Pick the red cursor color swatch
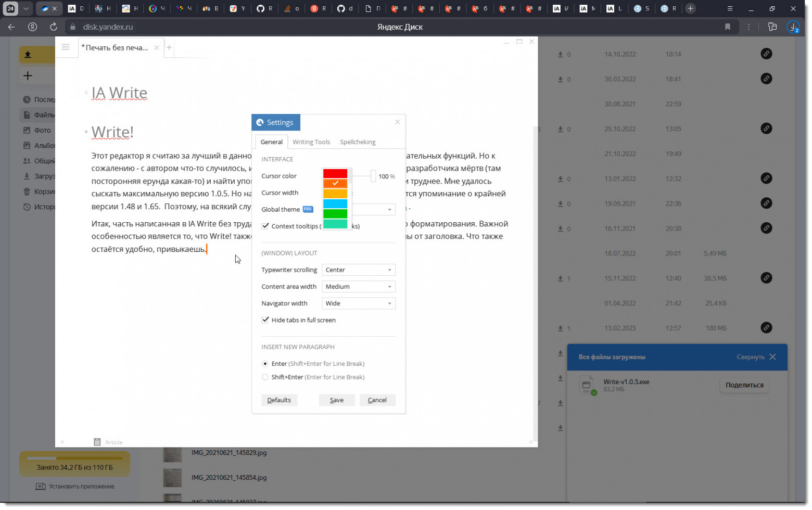Screen dimensions: 812x510 coord(335,173)
